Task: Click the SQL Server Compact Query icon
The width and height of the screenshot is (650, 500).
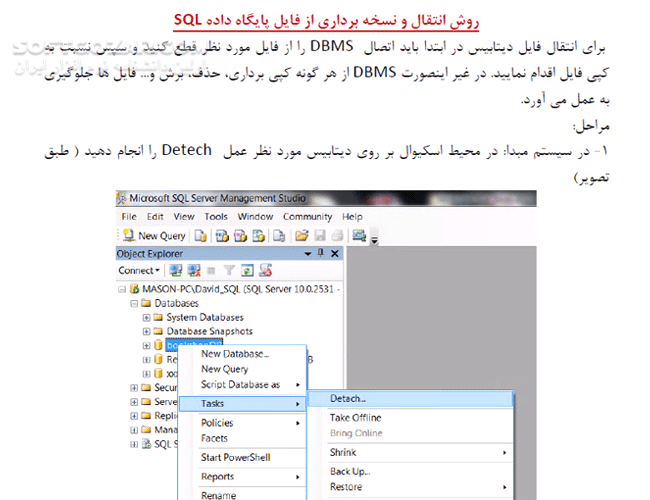Action: (279, 236)
